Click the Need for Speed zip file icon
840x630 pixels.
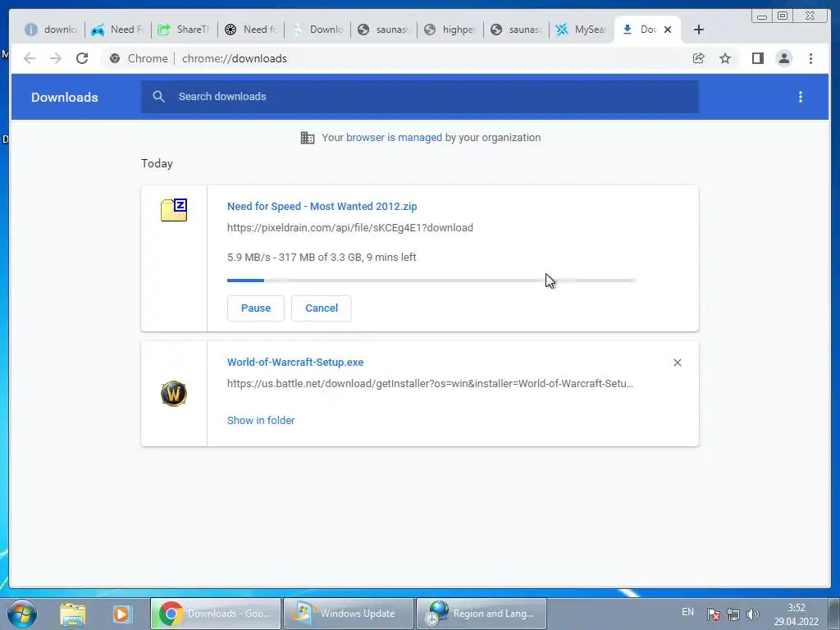tap(174, 209)
